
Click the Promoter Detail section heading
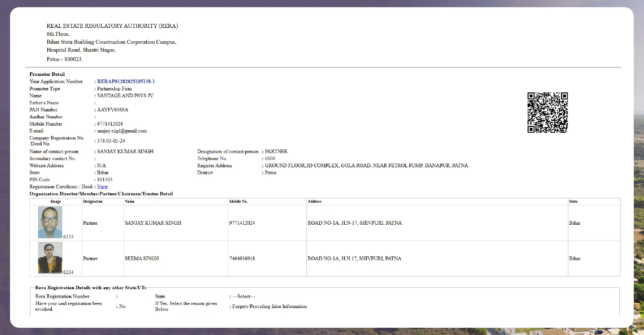47,74
